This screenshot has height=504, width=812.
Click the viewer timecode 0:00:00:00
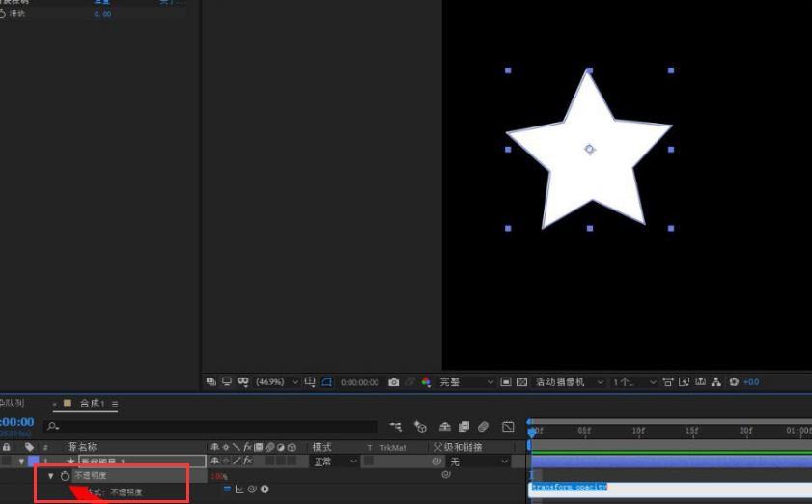pos(359,382)
